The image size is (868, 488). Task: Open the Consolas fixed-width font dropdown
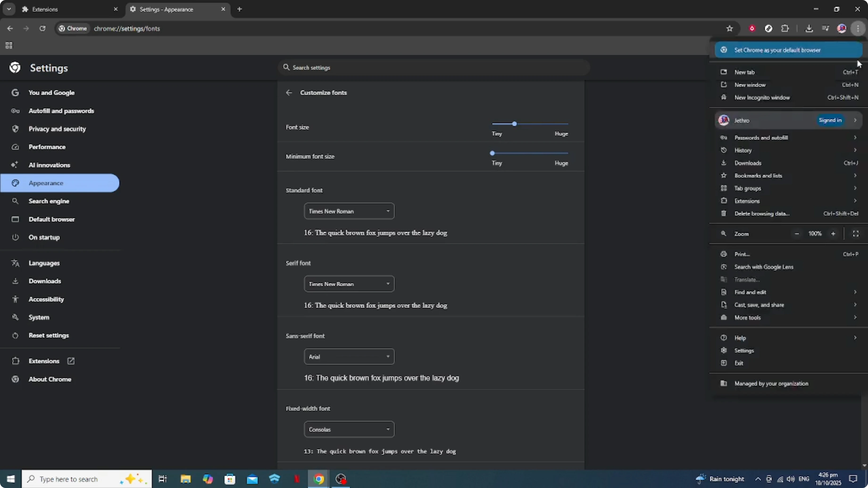tap(349, 429)
